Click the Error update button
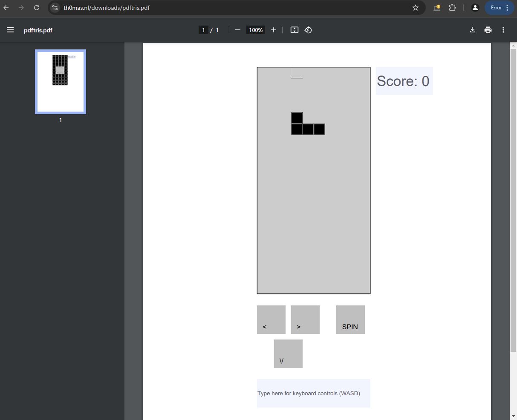 [x=499, y=8]
